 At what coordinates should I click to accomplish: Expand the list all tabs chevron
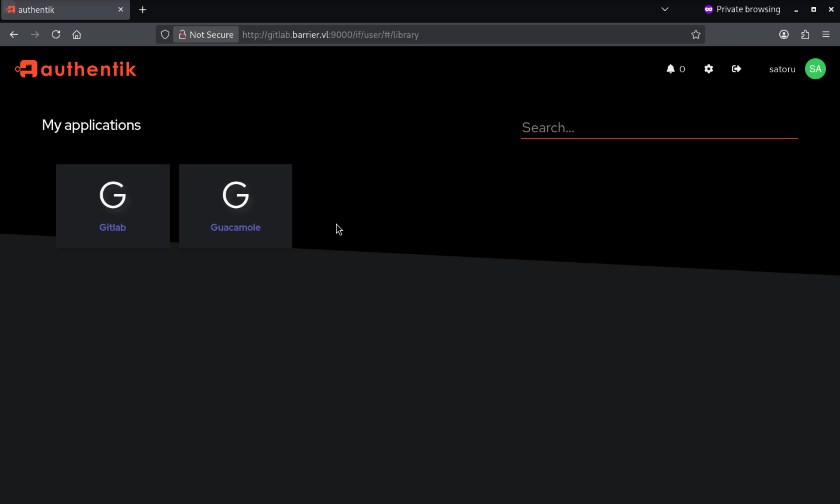pyautogui.click(x=665, y=10)
